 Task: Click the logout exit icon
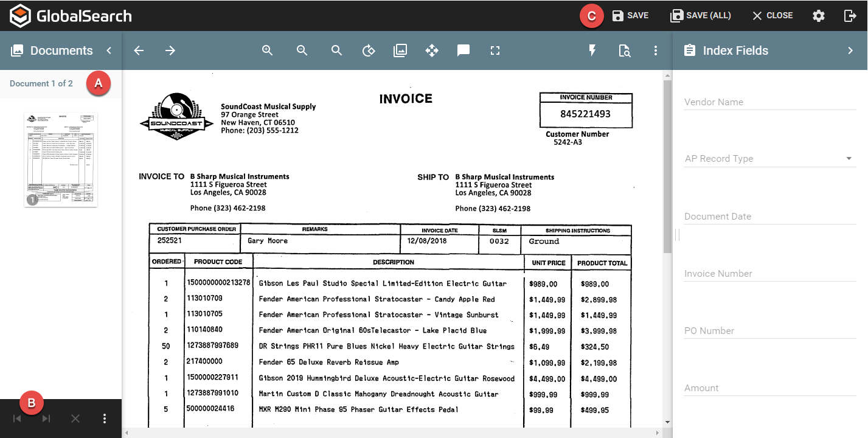click(x=850, y=16)
